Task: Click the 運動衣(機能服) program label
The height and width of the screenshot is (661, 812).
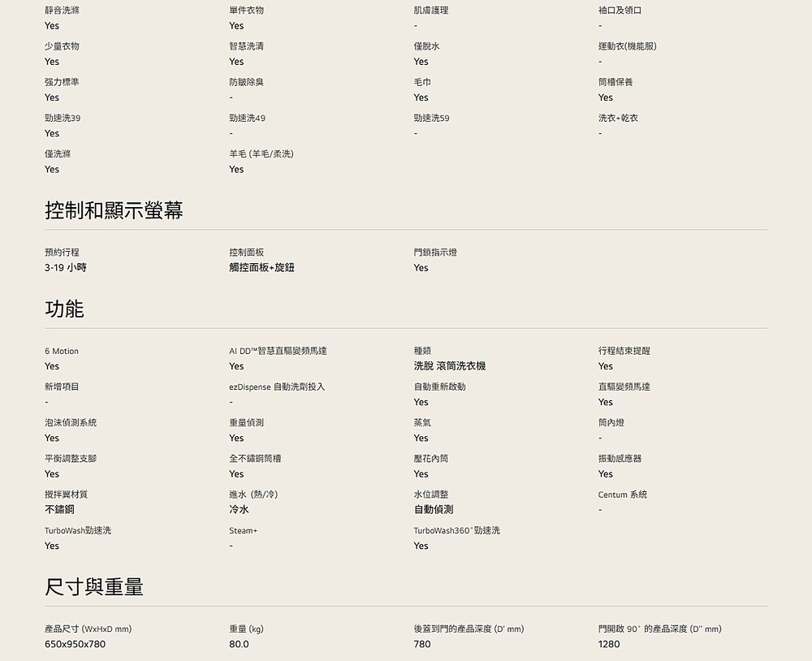Action: [627, 47]
